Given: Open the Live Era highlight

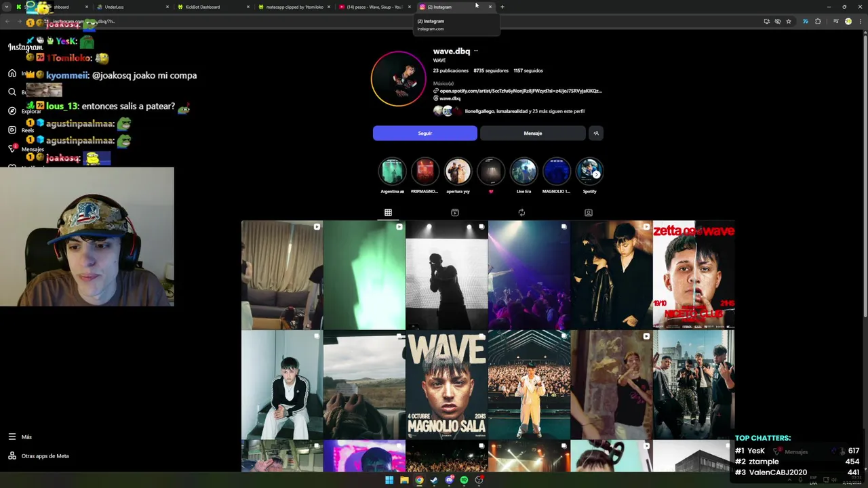Looking at the screenshot, I should (524, 171).
